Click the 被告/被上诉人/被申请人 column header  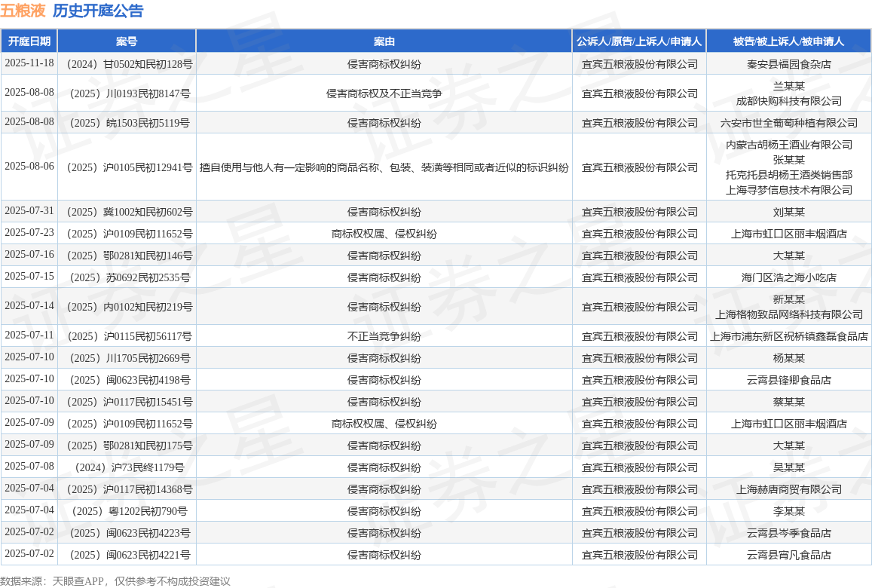788,41
